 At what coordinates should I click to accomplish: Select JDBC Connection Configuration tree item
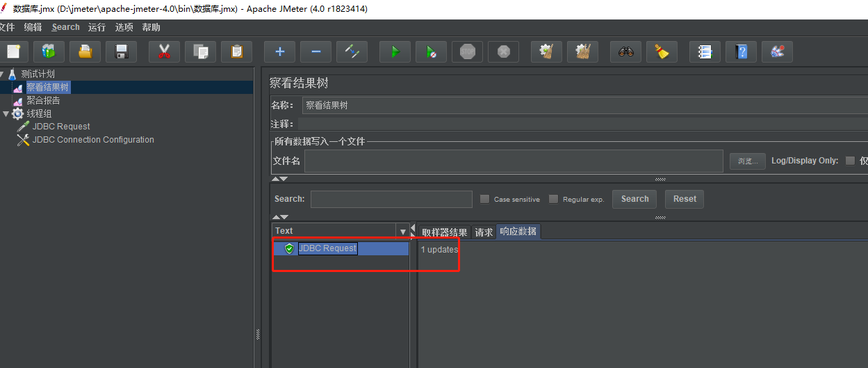point(93,140)
